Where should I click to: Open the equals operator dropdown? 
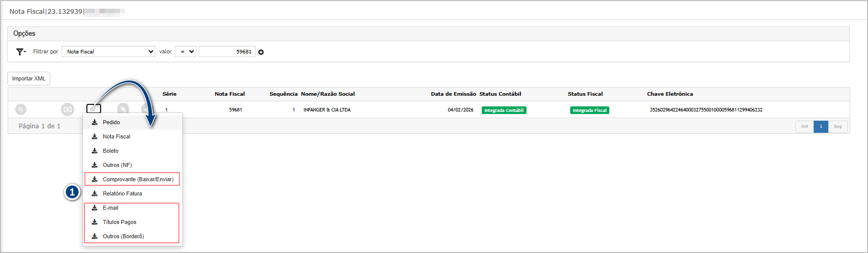pyautogui.click(x=185, y=51)
